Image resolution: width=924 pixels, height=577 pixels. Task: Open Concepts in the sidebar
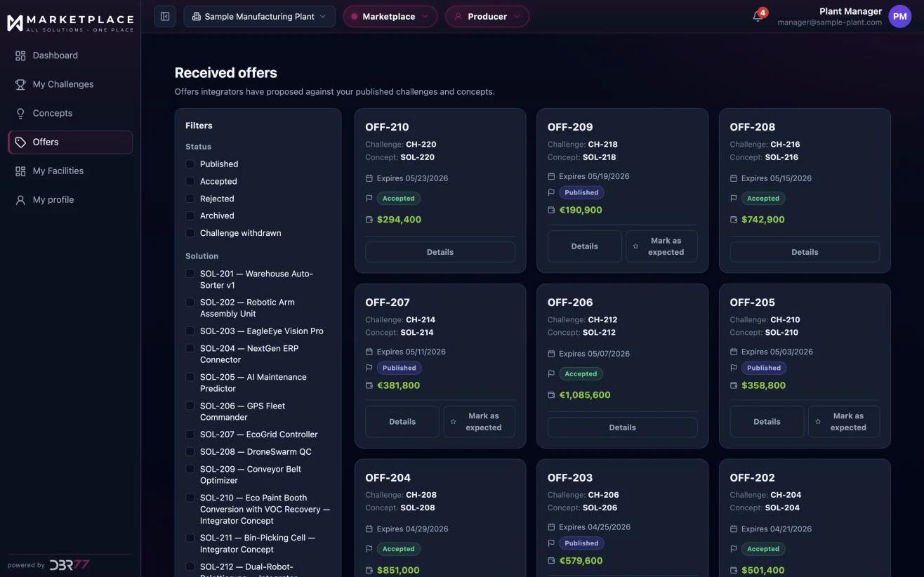tap(70, 113)
